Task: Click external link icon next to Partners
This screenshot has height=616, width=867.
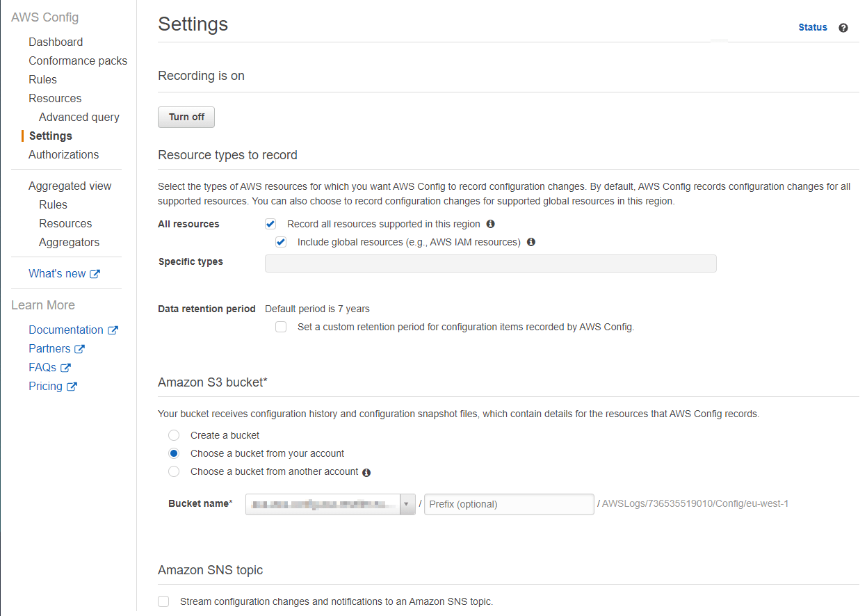Action: (79, 349)
